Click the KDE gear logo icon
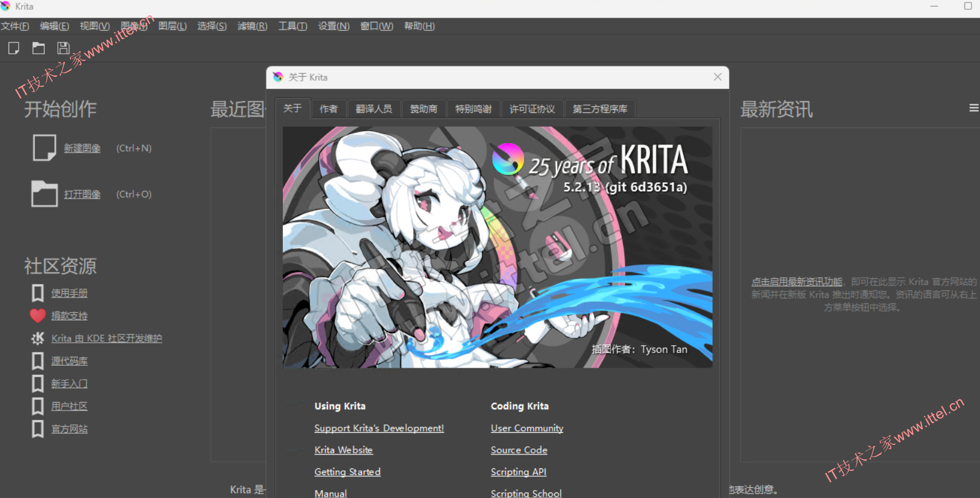Viewport: 980px width, 498px height. click(38, 338)
